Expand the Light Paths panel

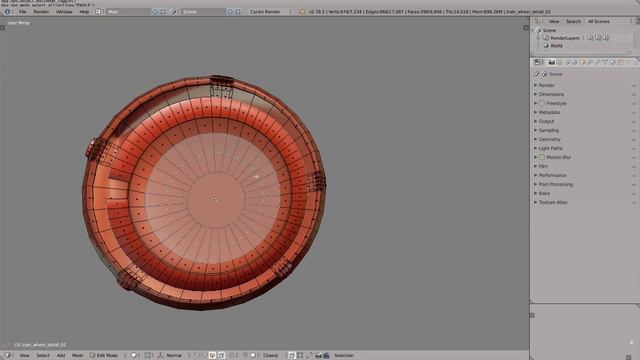tap(550, 148)
